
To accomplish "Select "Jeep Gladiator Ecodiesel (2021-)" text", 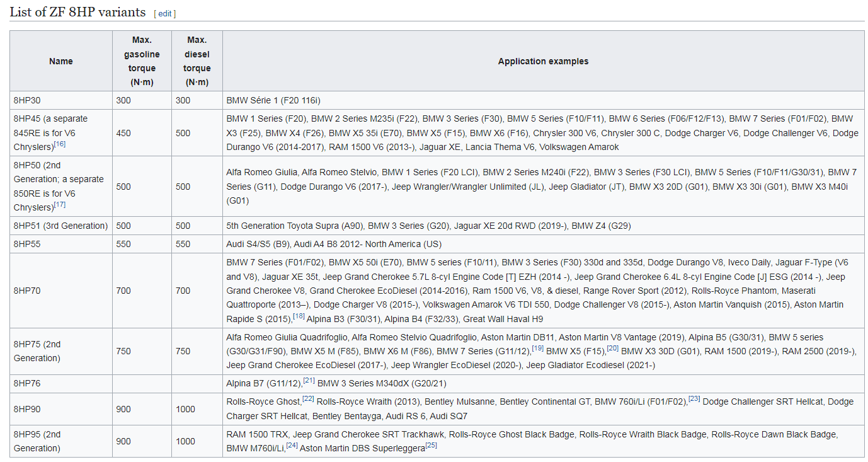I will 591,365.
